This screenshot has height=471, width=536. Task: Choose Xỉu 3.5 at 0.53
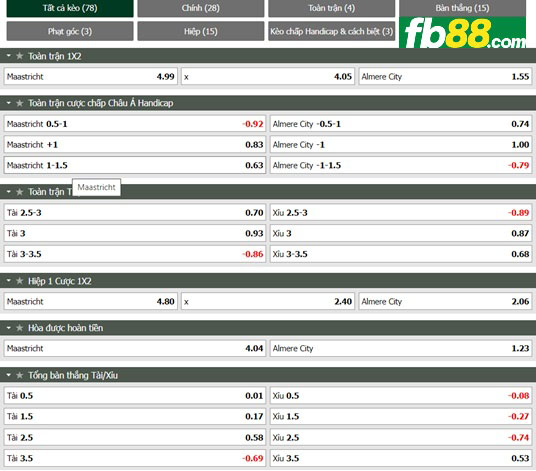click(x=401, y=458)
